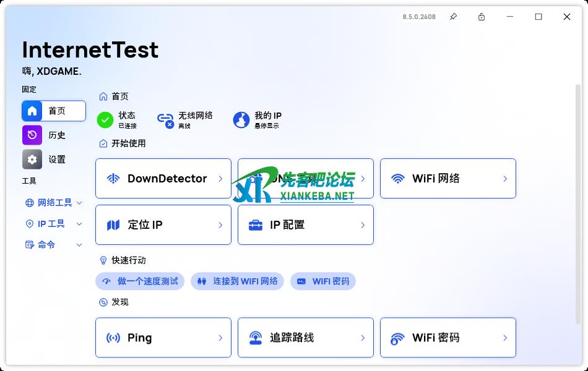Expand the Commands section
This screenshot has height=371, width=588.
click(x=54, y=245)
